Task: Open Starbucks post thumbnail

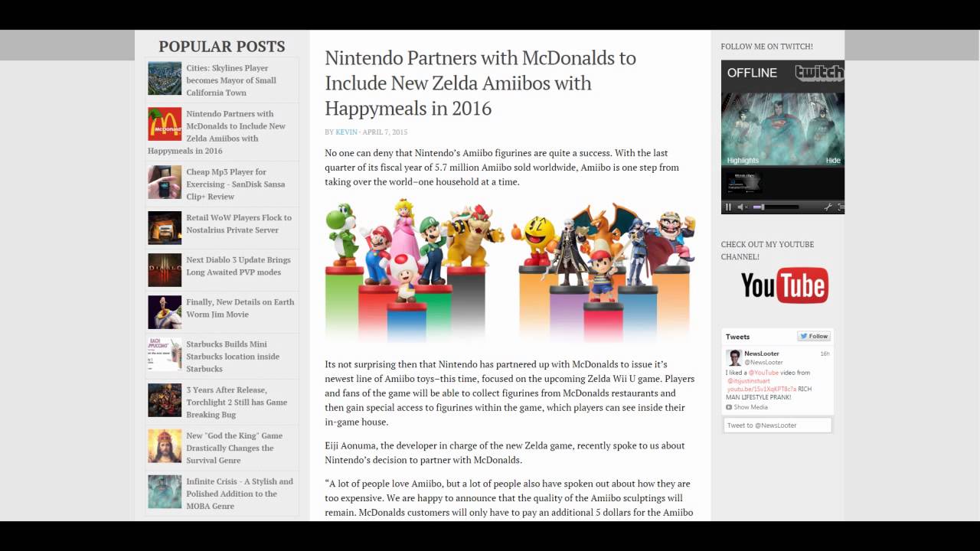Action: (x=165, y=354)
